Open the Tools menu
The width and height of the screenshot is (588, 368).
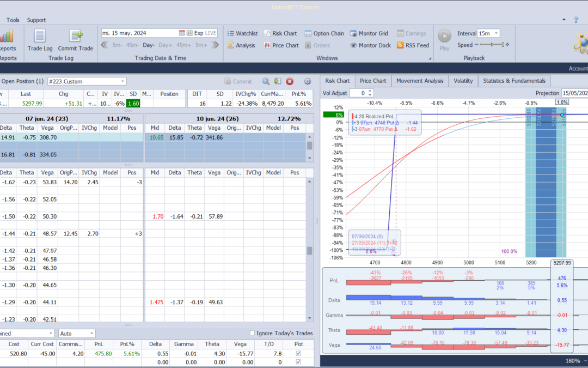click(x=13, y=20)
